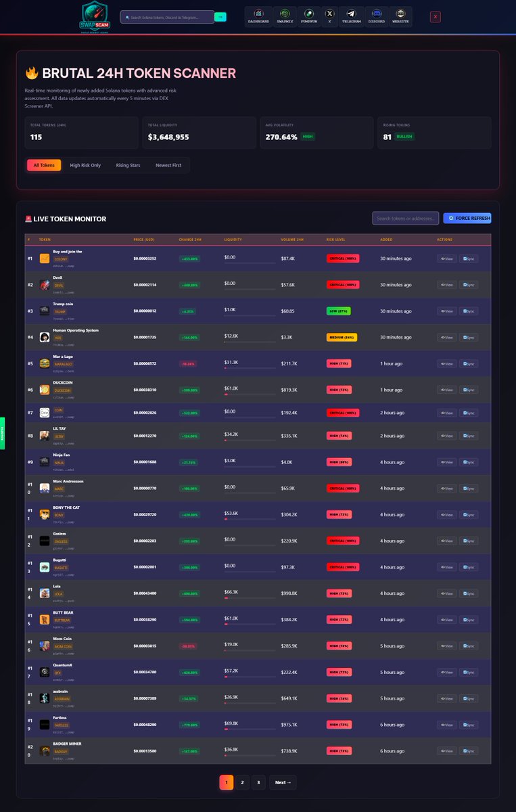Click the BULLISH badge in Rising Tokens
This screenshot has width=516, height=812.
(x=404, y=137)
